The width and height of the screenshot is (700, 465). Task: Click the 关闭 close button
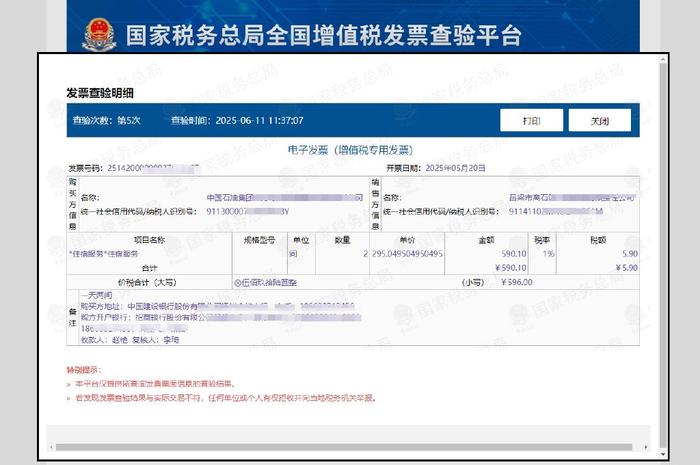point(600,120)
